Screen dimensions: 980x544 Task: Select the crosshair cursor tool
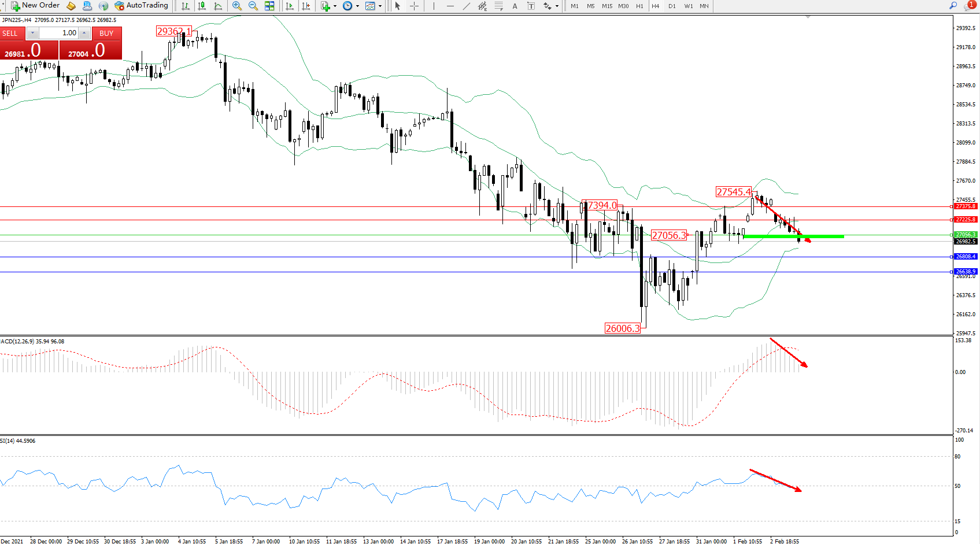pyautogui.click(x=415, y=6)
